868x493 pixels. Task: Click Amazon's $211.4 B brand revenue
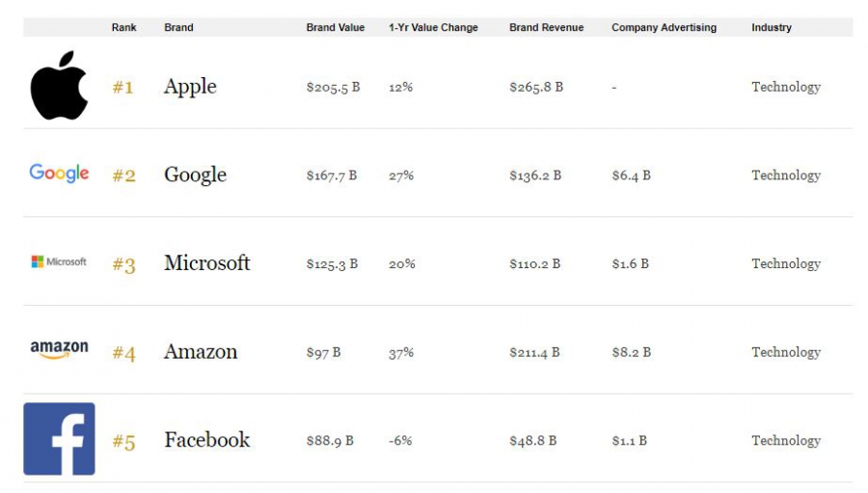535,352
